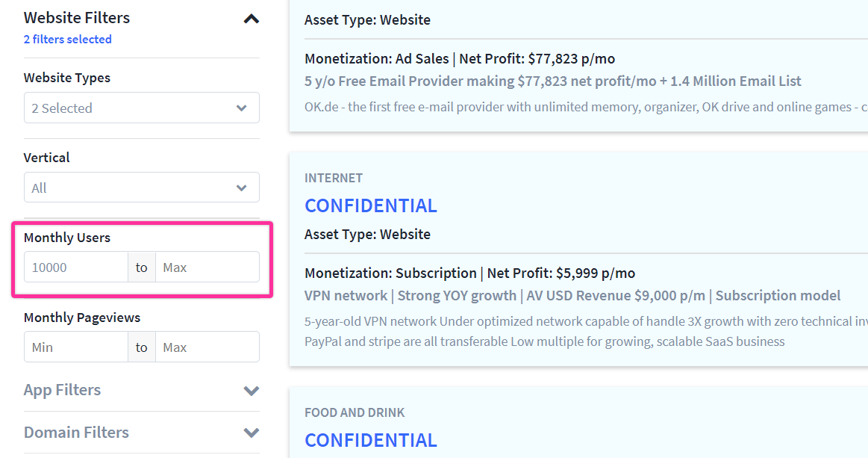This screenshot has height=458, width=868.
Task: Open the CONFIDENTIAL listing under INTERNET
Action: [x=370, y=205]
